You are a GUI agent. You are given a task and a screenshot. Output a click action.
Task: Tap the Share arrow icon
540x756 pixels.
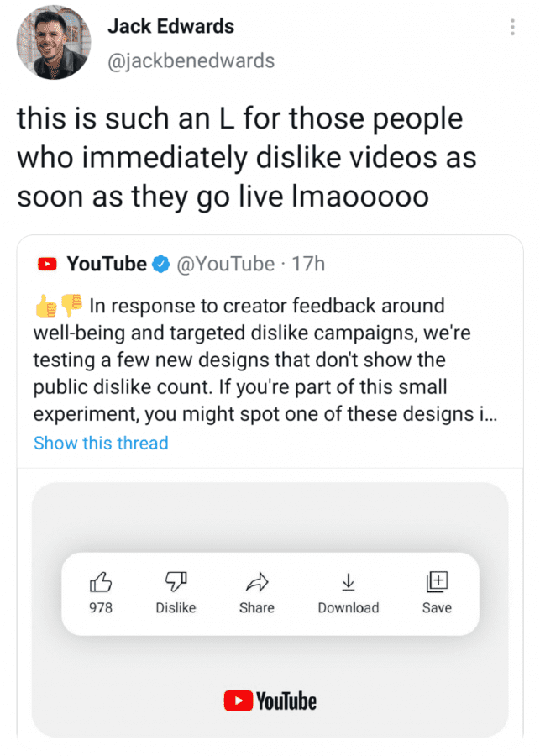click(256, 582)
